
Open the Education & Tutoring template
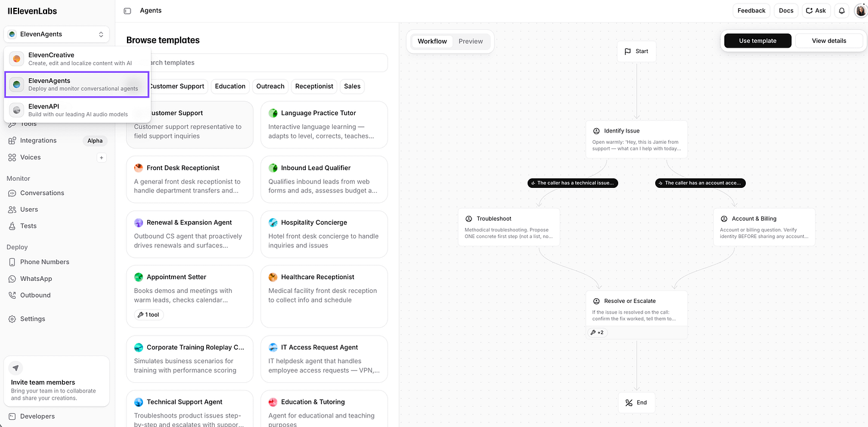(324, 409)
